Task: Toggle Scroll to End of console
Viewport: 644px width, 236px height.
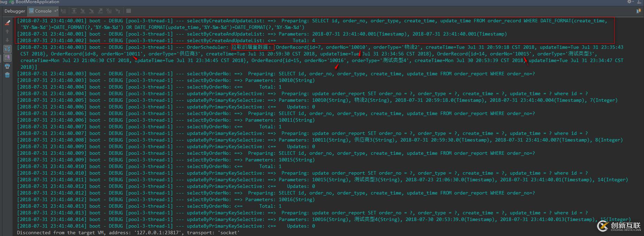Action: [x=7, y=58]
